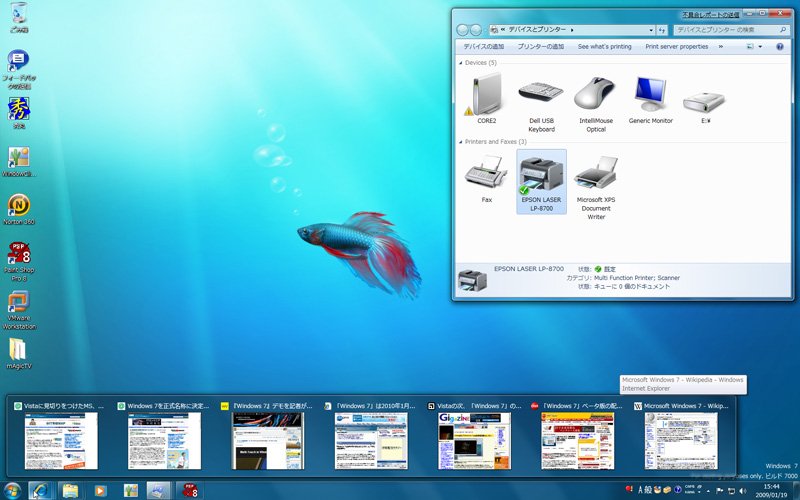Click the 不具合レポートの送信 link
Image resolution: width=800 pixels, height=500 pixels.
[x=711, y=15]
